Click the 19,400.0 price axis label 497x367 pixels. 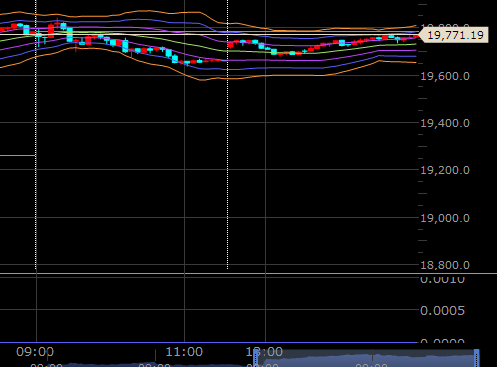point(445,123)
